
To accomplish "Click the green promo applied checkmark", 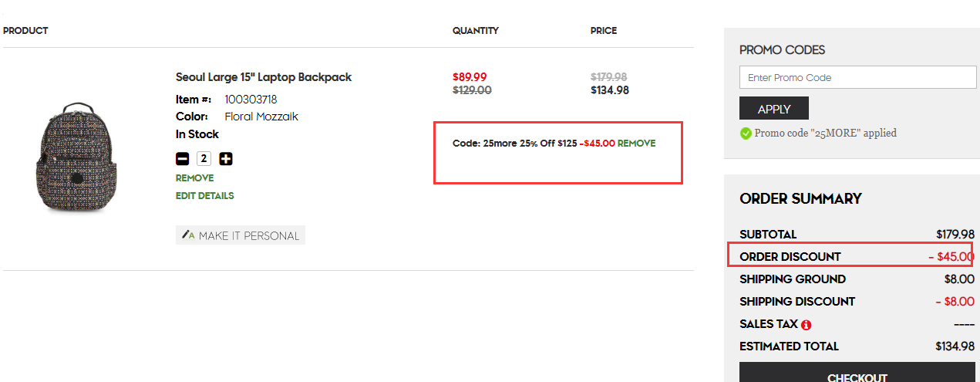I will (746, 134).
